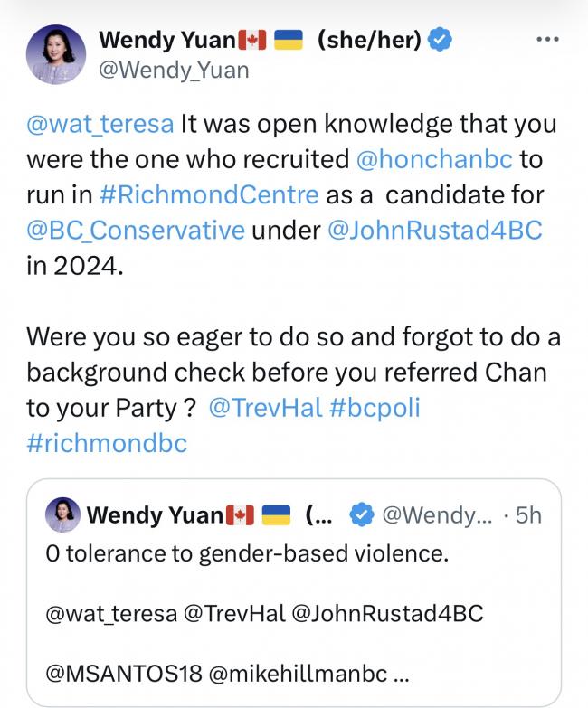588x708 pixels.
Task: Click the Canada flag emoji beside Wendy Yuan
Action: point(252,40)
